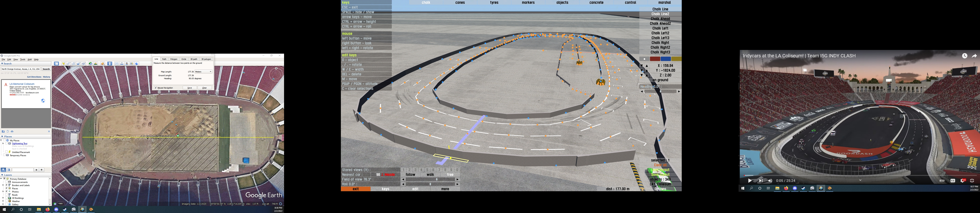Open historical imagery clock icon
This screenshot has width=980, height=213.
pyautogui.click(x=91, y=63)
